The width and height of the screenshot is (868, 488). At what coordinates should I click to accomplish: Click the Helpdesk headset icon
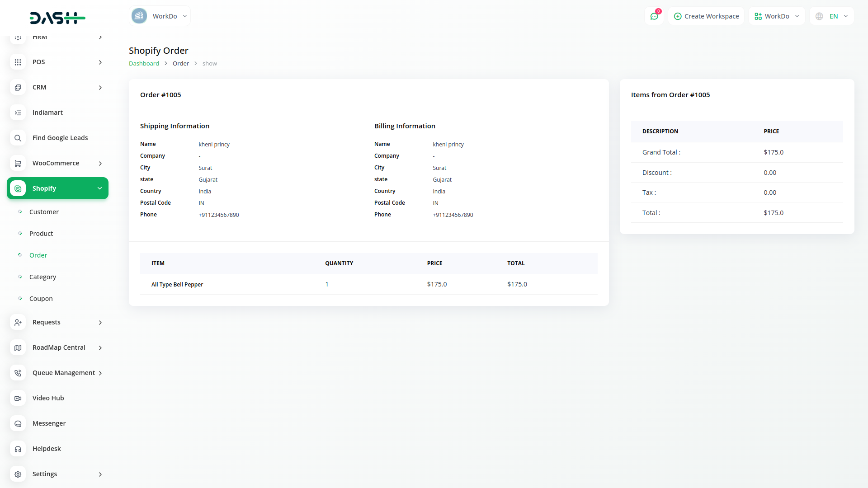pos(18,449)
